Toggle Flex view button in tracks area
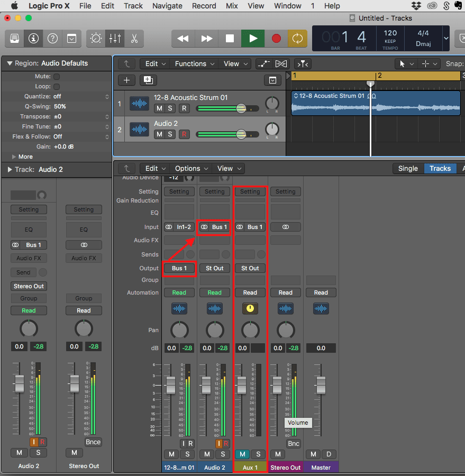The height and width of the screenshot is (476, 465). pos(281,64)
